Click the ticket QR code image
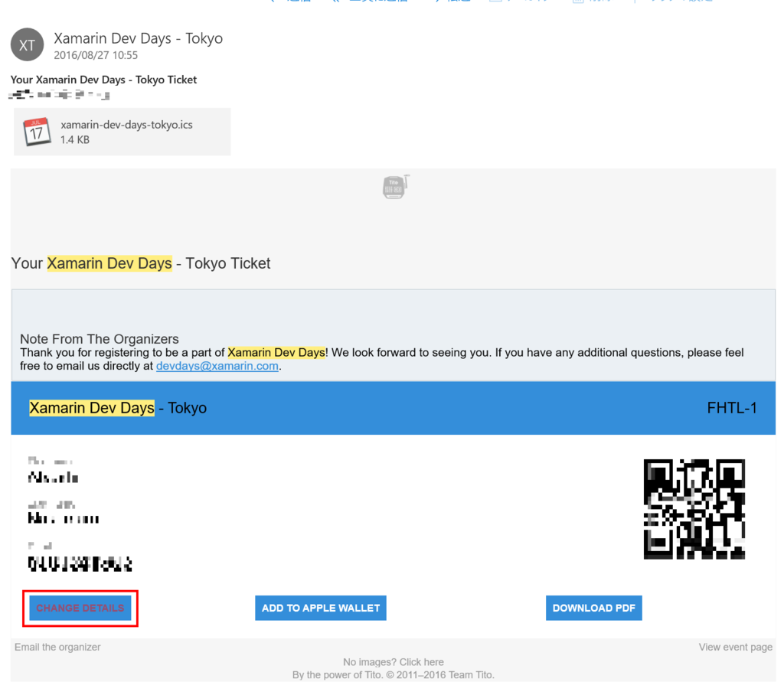This screenshot has width=784, height=695. [x=694, y=509]
